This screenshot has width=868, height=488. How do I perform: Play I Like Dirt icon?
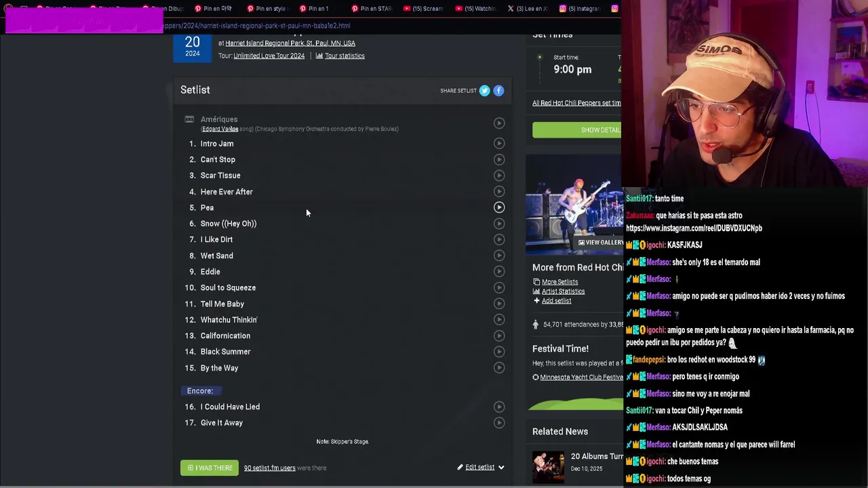(x=499, y=239)
